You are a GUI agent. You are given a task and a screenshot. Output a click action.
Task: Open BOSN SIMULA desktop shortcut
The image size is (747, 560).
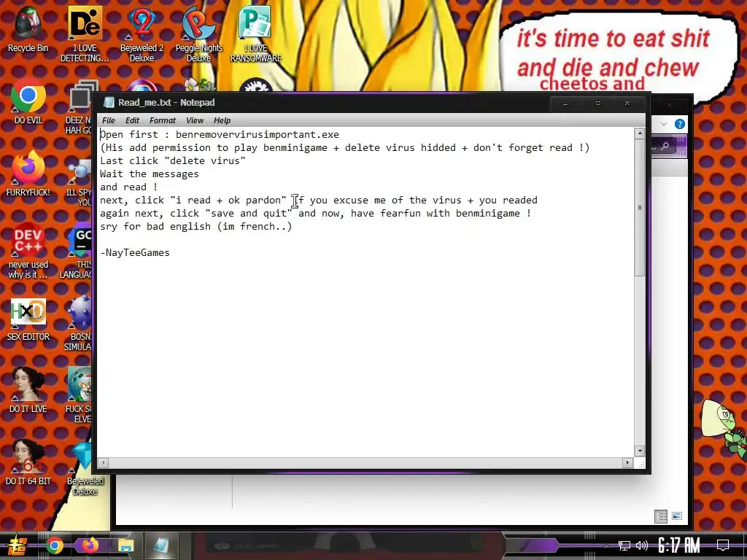click(79, 324)
